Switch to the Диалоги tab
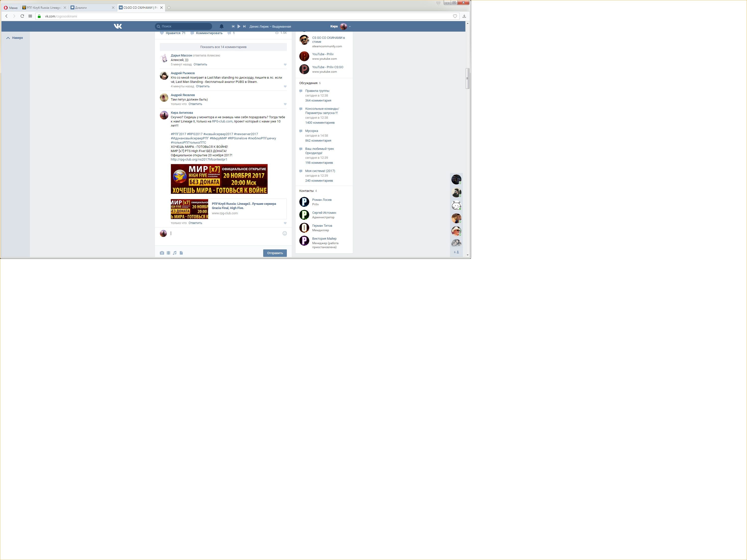The height and width of the screenshot is (560, 747). tap(81, 8)
